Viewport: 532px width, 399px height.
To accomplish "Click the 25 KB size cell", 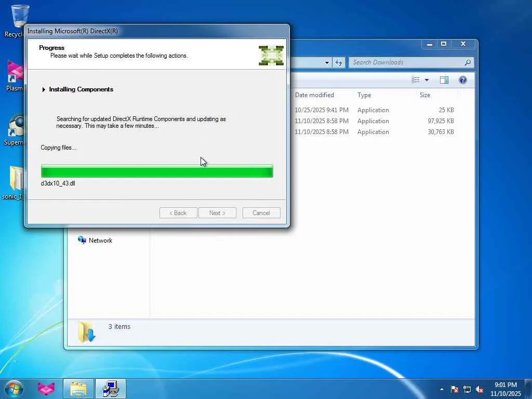I will (x=446, y=110).
